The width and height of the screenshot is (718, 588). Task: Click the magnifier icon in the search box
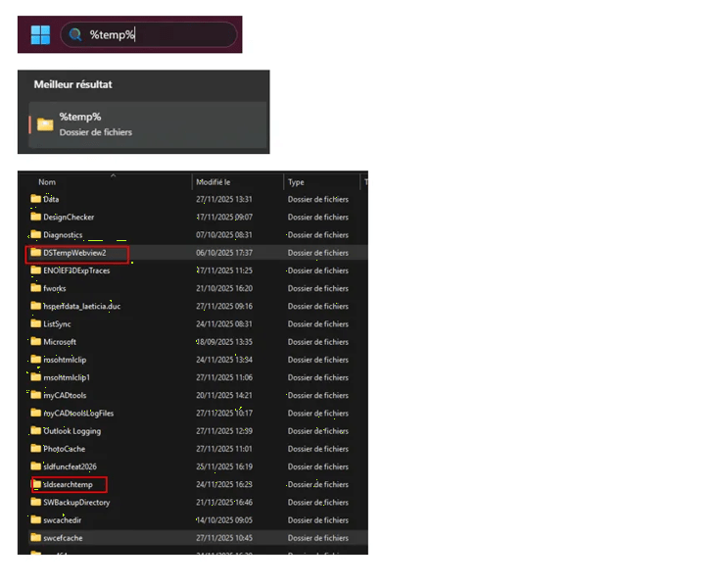point(75,34)
